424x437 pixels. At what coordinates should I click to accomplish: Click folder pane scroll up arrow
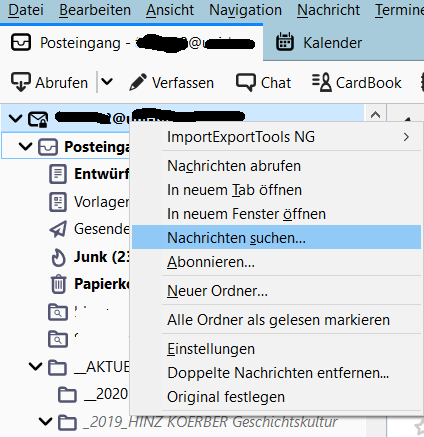pos(375,115)
